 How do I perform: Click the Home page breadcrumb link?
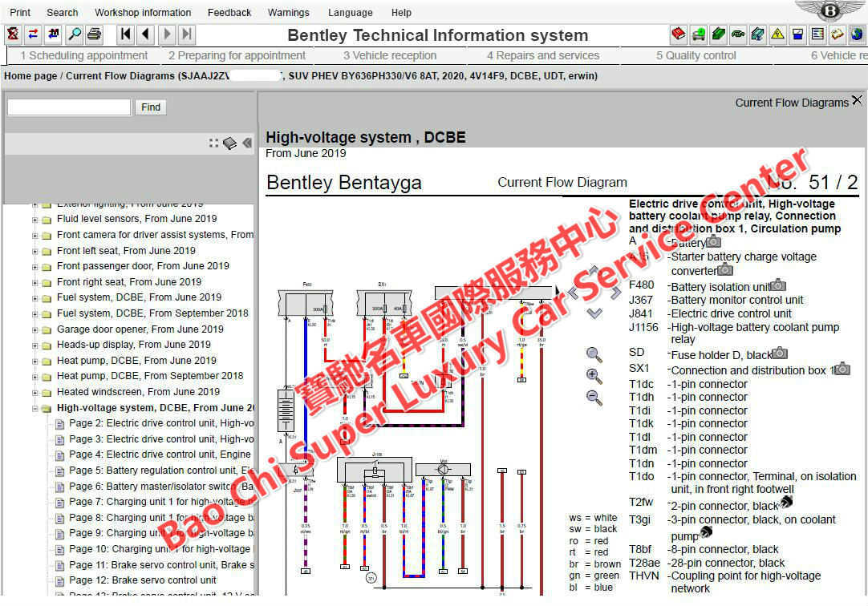coord(30,75)
